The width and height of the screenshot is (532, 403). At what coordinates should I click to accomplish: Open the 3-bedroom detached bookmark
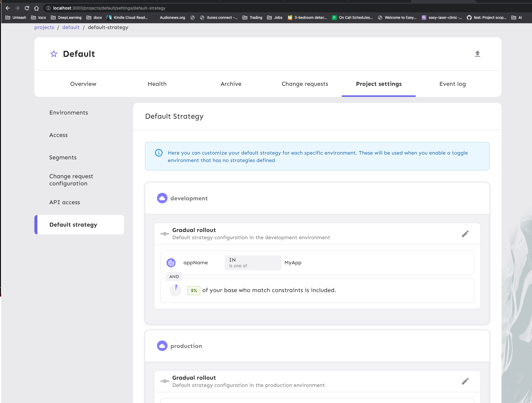pyautogui.click(x=307, y=18)
